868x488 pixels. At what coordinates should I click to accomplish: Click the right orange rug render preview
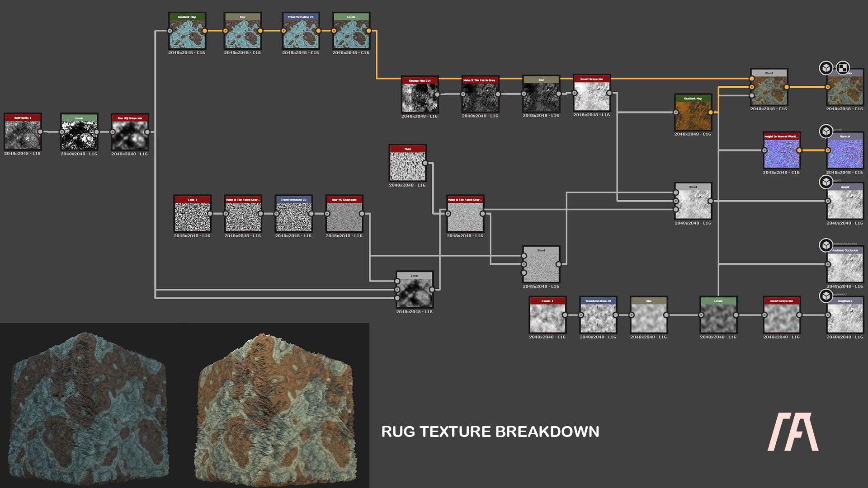tap(276, 409)
